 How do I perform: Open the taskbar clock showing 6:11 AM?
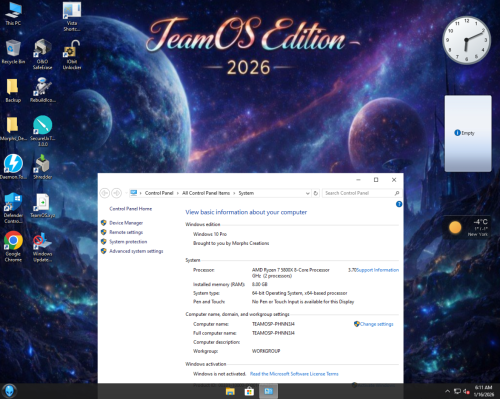484,391
